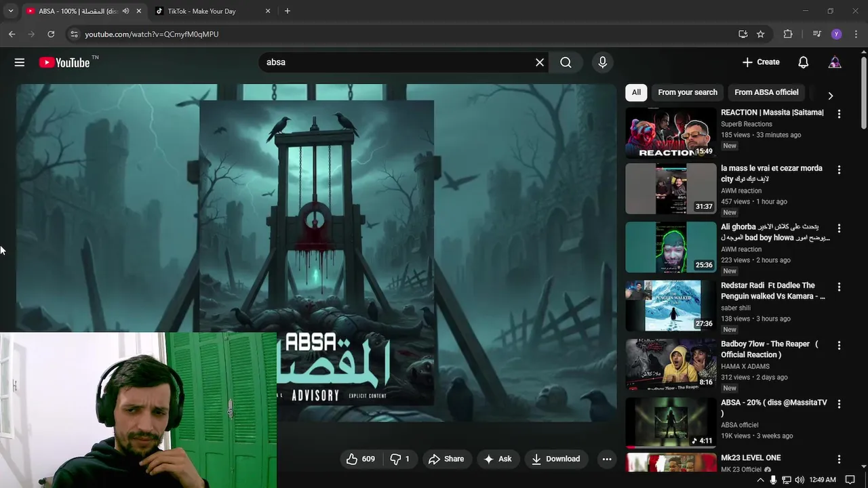This screenshot has height=488, width=868.
Task: Download the video
Action: tap(556, 459)
